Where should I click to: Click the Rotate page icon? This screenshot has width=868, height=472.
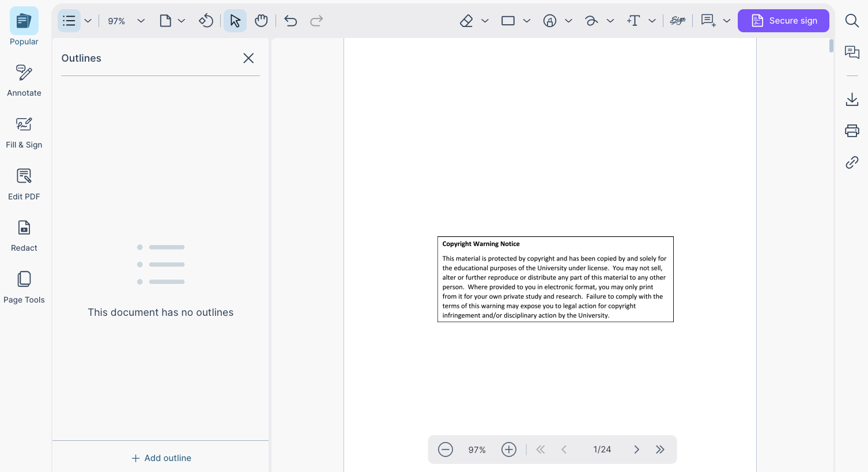point(206,20)
